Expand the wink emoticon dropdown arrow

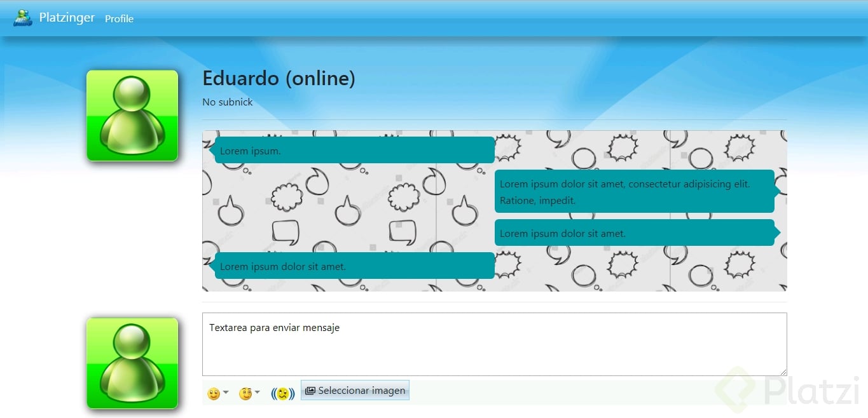tap(258, 393)
